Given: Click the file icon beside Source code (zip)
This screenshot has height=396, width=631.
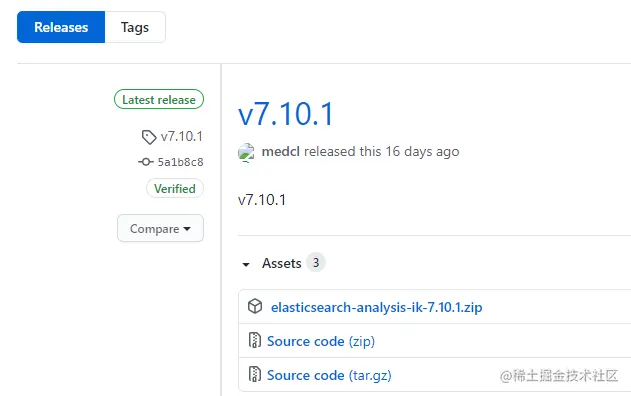Looking at the screenshot, I should (254, 340).
